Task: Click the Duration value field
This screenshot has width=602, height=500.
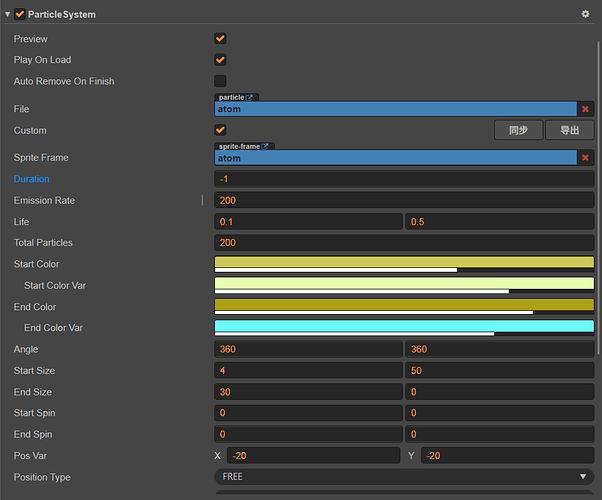Action: pos(404,179)
